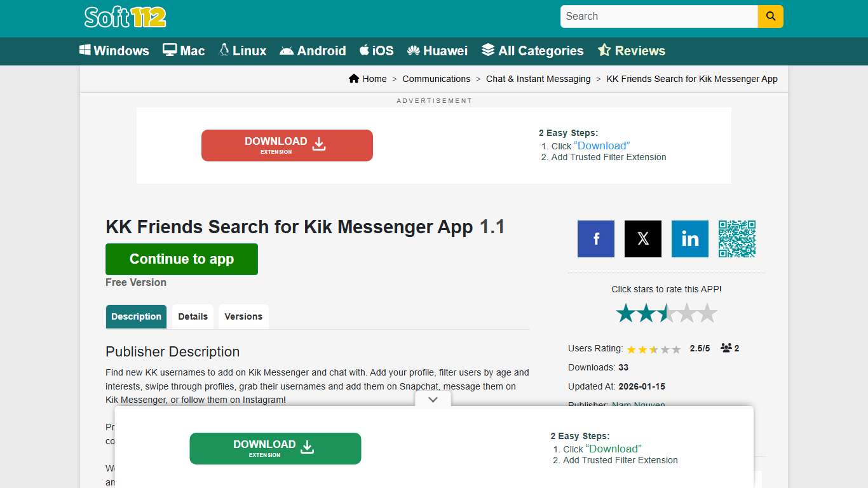868x488 pixels.
Task: Open the Home breadcrumb icon
Action: tap(355, 78)
